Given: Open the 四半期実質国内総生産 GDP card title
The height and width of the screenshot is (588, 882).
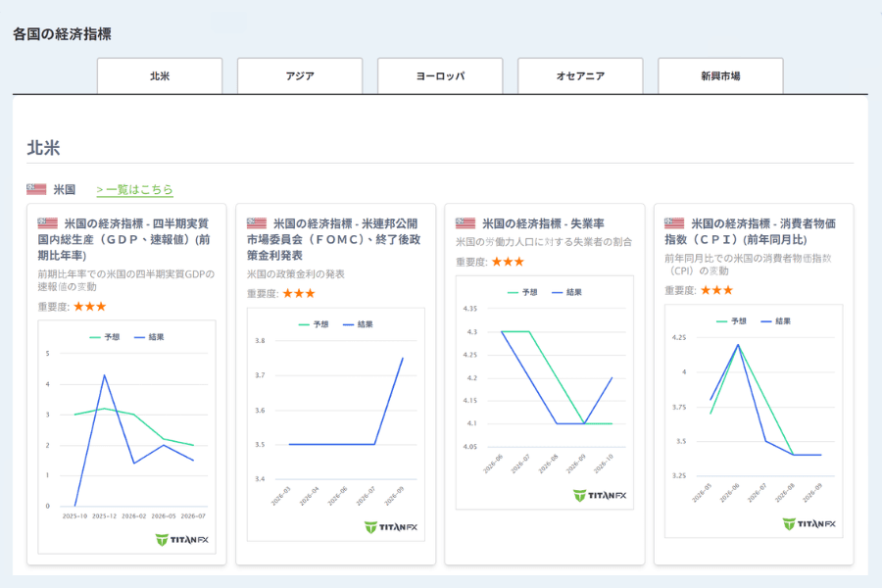Looking at the screenshot, I should coord(124,239).
